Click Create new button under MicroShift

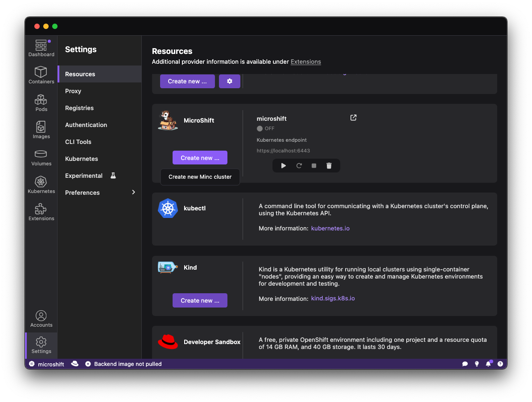click(x=200, y=158)
